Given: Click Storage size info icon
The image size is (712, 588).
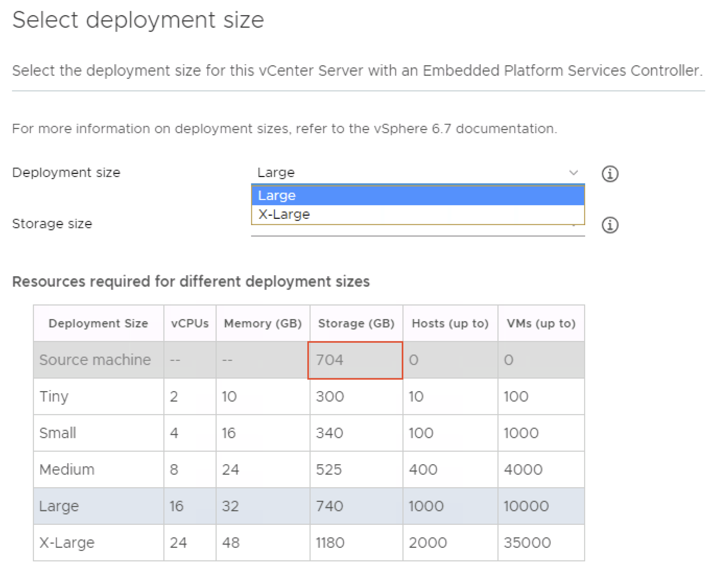Looking at the screenshot, I should pos(609,225).
